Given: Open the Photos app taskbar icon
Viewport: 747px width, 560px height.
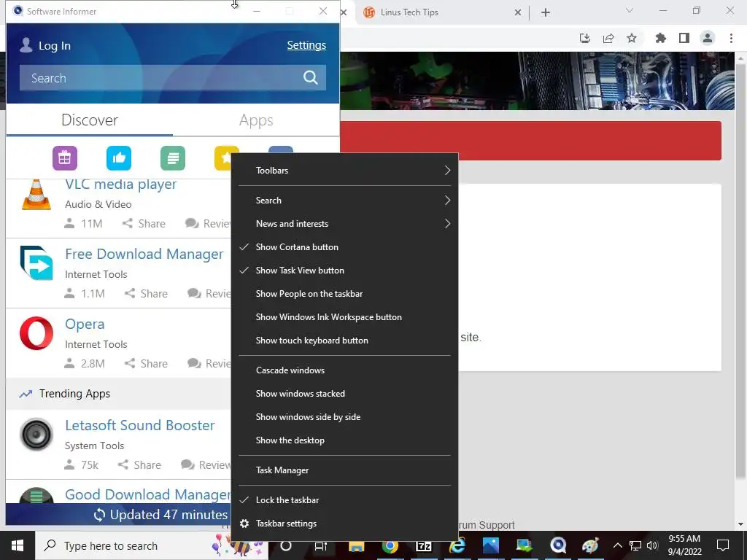Looking at the screenshot, I should (x=491, y=545).
